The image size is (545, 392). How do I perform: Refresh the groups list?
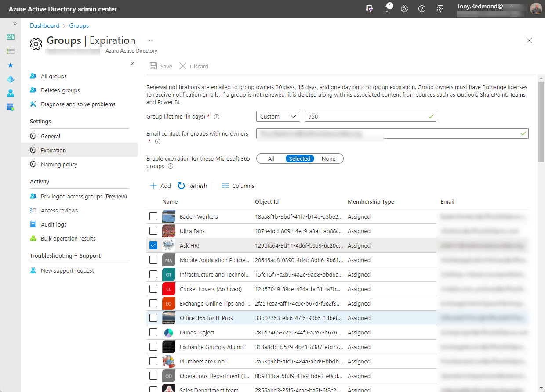(x=193, y=186)
